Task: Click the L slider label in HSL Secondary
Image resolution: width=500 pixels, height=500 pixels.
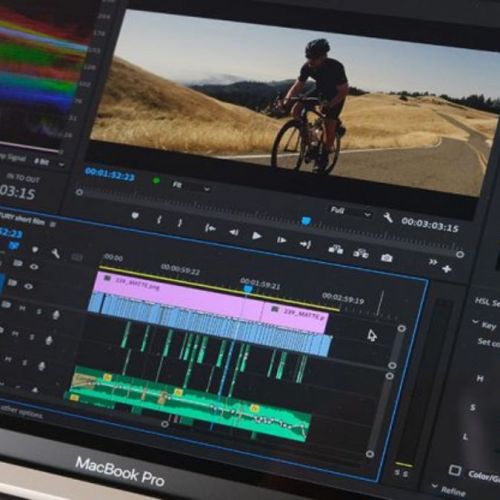Action: click(x=465, y=436)
